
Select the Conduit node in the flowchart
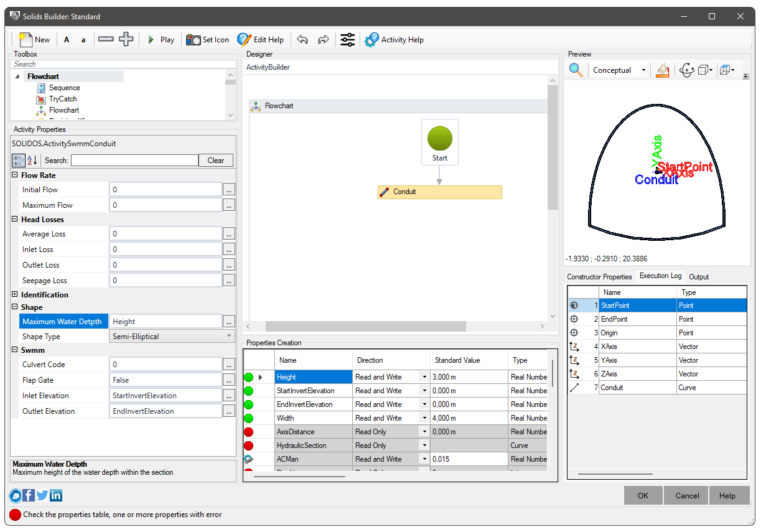pos(440,192)
